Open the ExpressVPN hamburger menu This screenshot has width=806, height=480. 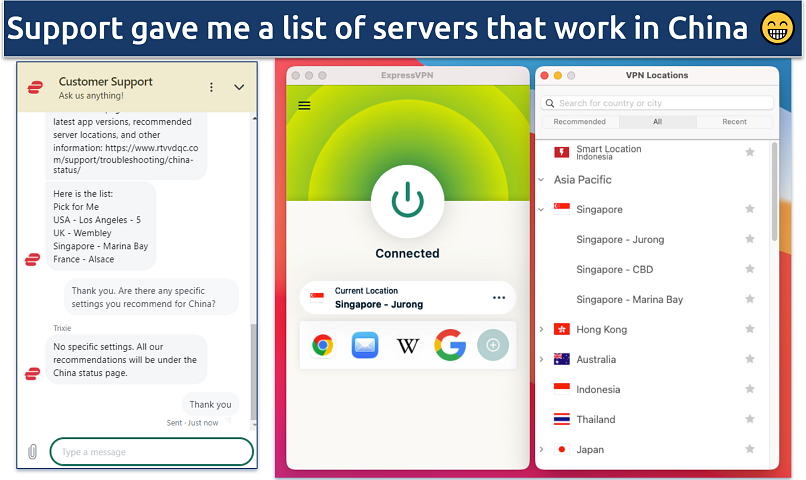(304, 105)
